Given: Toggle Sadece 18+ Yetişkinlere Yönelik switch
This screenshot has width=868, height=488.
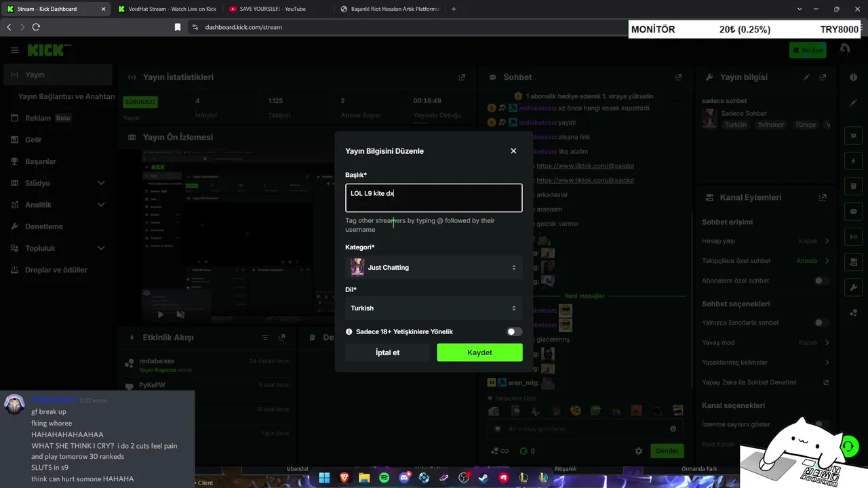Looking at the screenshot, I should tap(515, 332).
